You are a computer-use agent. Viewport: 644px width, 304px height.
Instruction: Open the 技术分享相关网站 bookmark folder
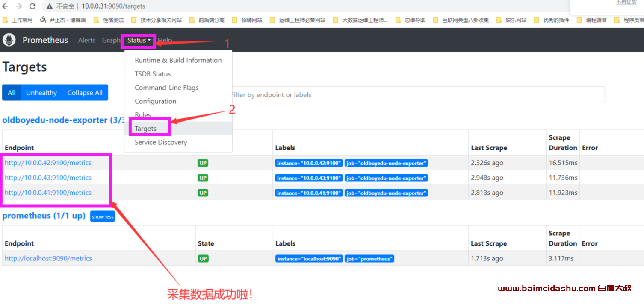(x=156, y=20)
